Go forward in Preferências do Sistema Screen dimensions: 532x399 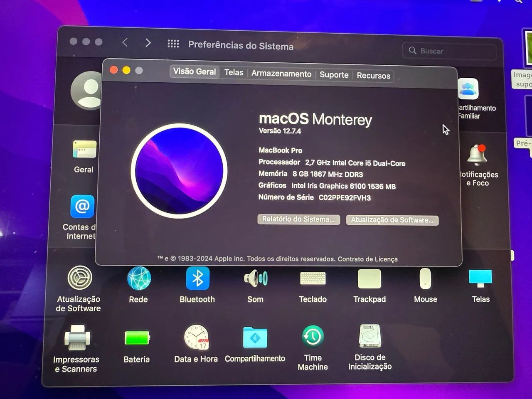tap(148, 43)
